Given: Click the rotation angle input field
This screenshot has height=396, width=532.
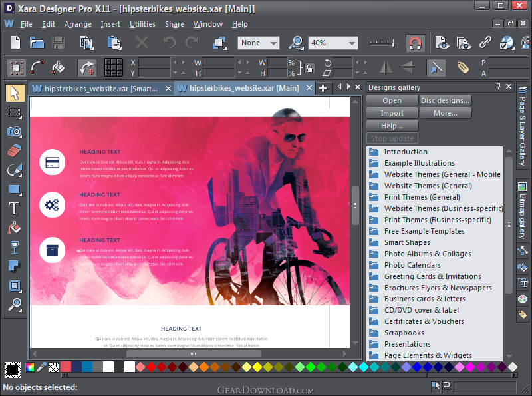Looking at the screenshot, I should [342, 62].
